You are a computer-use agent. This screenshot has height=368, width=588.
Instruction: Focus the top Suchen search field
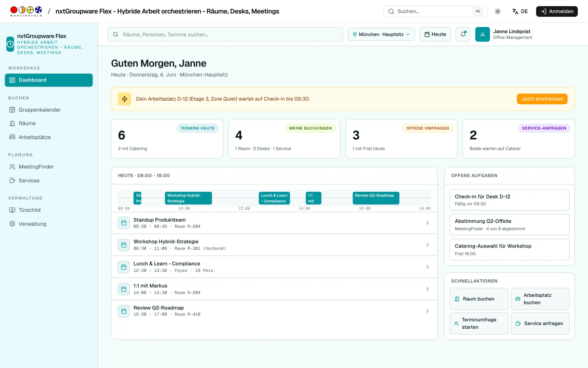coord(435,11)
